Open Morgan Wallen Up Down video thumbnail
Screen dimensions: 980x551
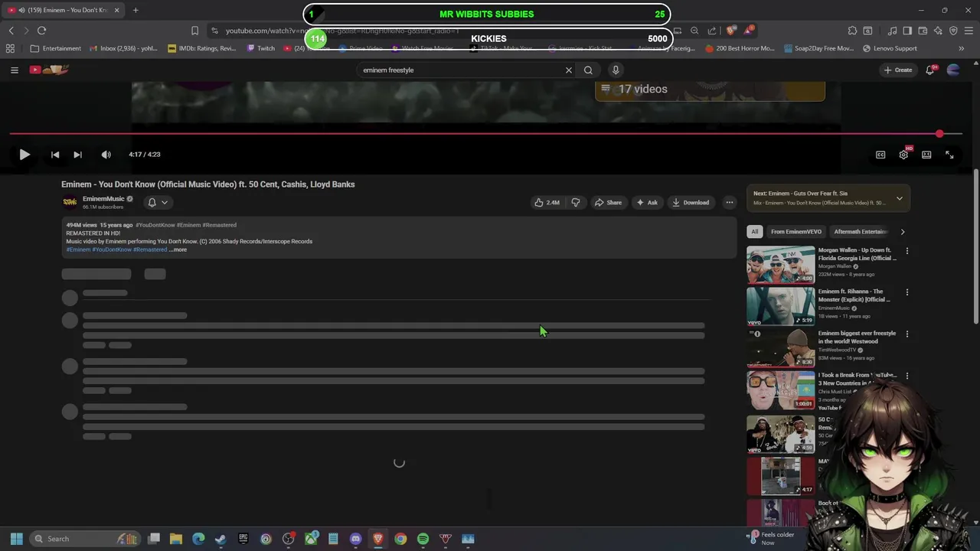click(781, 265)
